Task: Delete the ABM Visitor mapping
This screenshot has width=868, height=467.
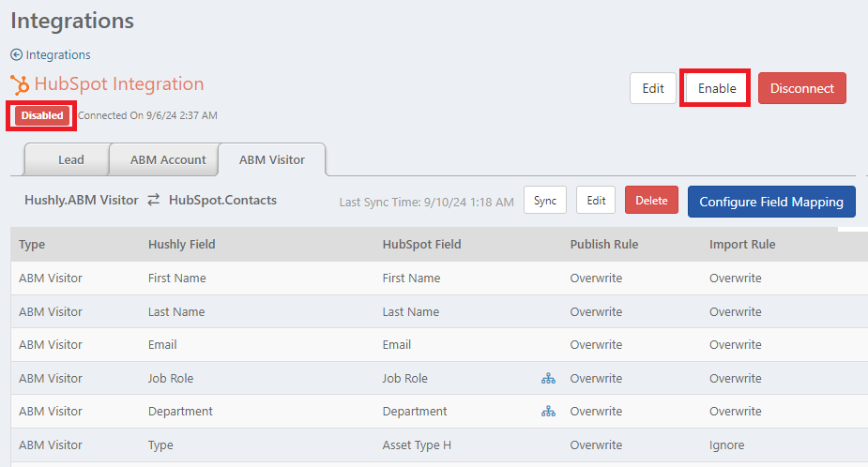Action: point(651,201)
